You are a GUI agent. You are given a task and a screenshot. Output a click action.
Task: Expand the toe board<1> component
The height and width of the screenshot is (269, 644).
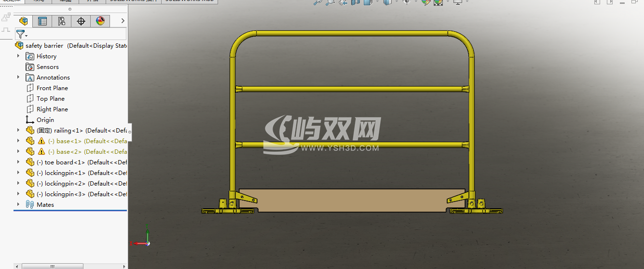tap(18, 162)
